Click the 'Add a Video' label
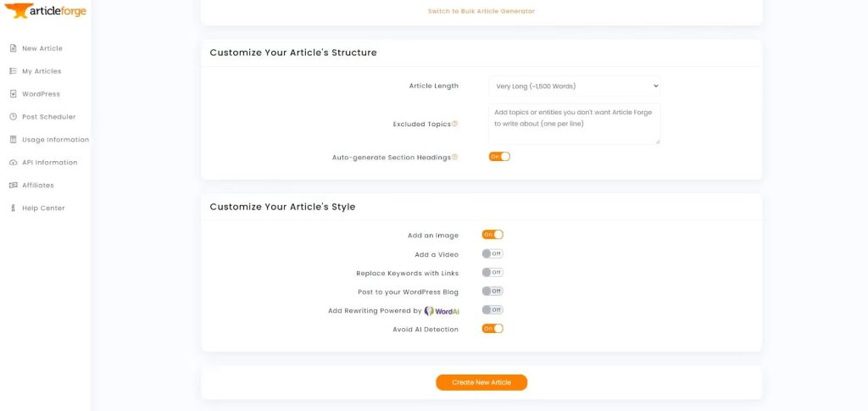Viewport: 868px width, 411px height. point(437,255)
